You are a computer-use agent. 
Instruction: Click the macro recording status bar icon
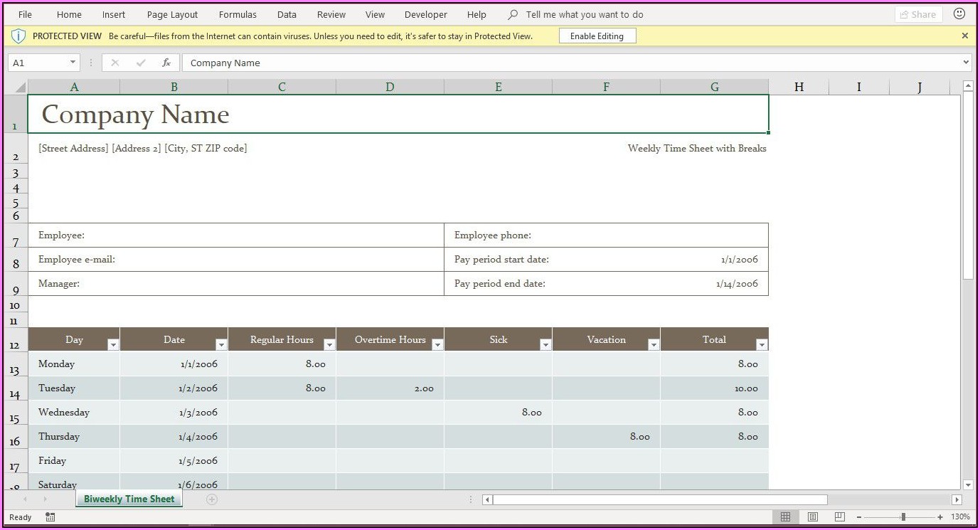pyautogui.click(x=50, y=517)
